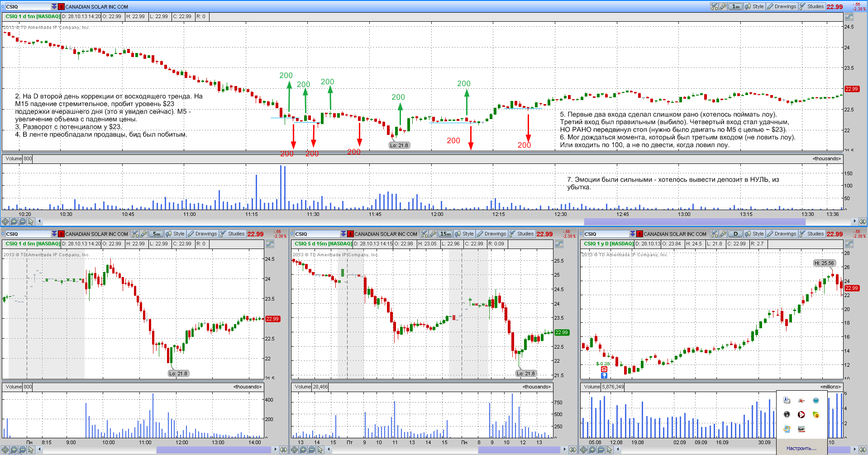Click zoom out magnifier in 15m chart
Image resolution: width=868 pixels, height=455 pixels.
point(311,450)
